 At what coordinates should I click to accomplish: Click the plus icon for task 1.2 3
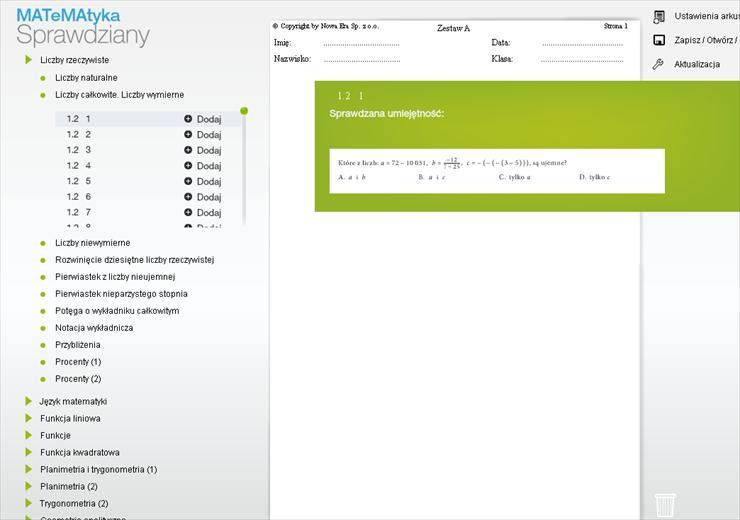[188, 150]
